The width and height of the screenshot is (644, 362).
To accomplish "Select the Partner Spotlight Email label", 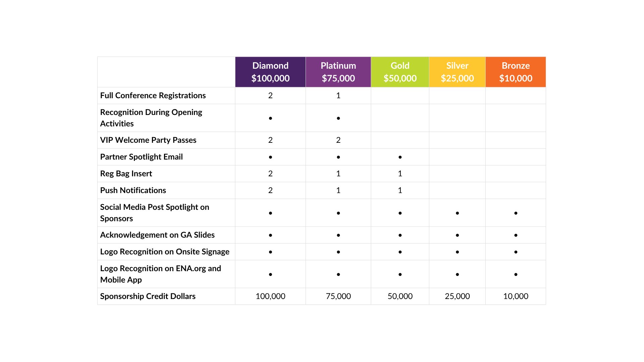I will click(x=141, y=157).
